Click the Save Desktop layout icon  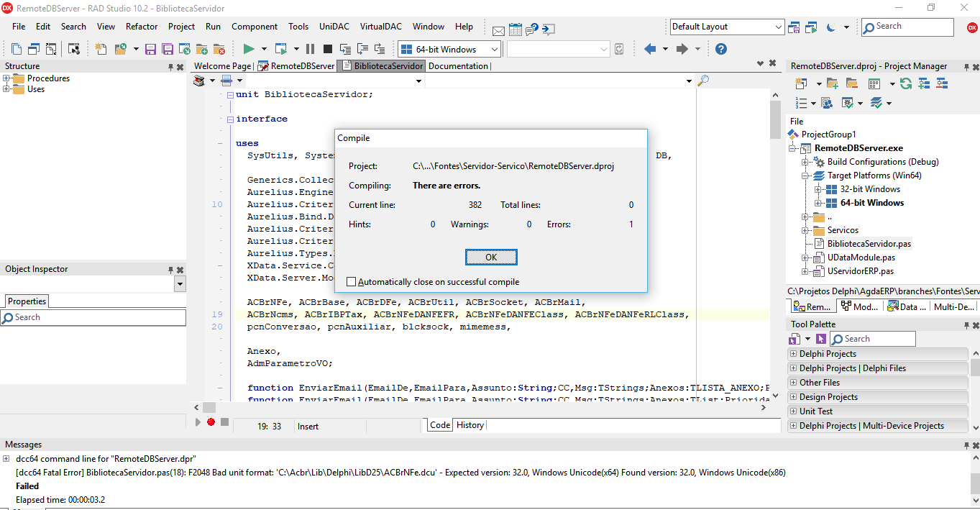point(794,27)
